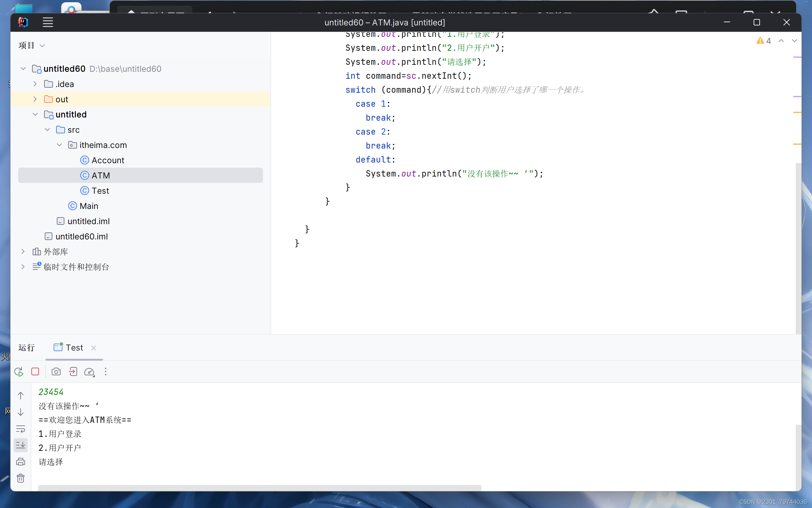
Task: Click the IntelliJ IDEA logo icon
Action: point(23,23)
